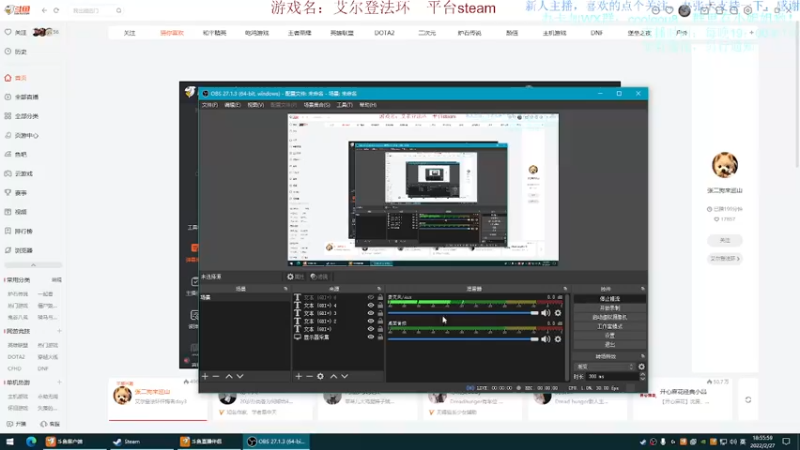Open the scene transition type dropdown
This screenshot has width=800, height=450.
click(605, 366)
